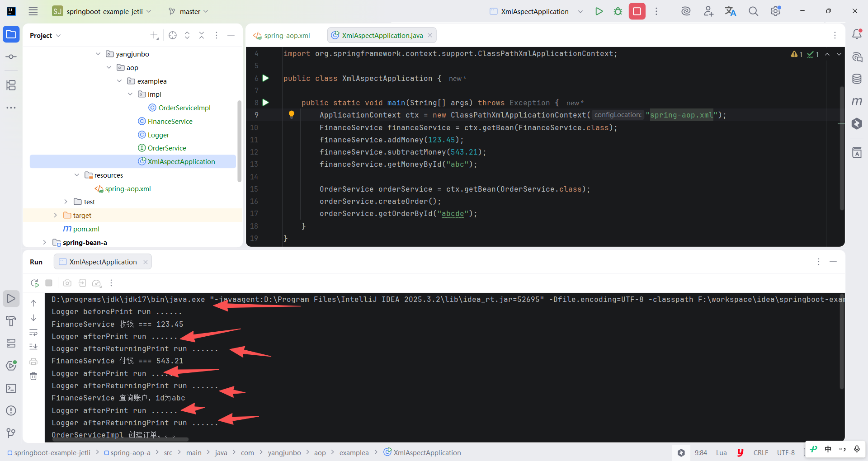Image resolution: width=868 pixels, height=461 pixels.
Task: Open IDE settings gear icon
Action: point(776,11)
